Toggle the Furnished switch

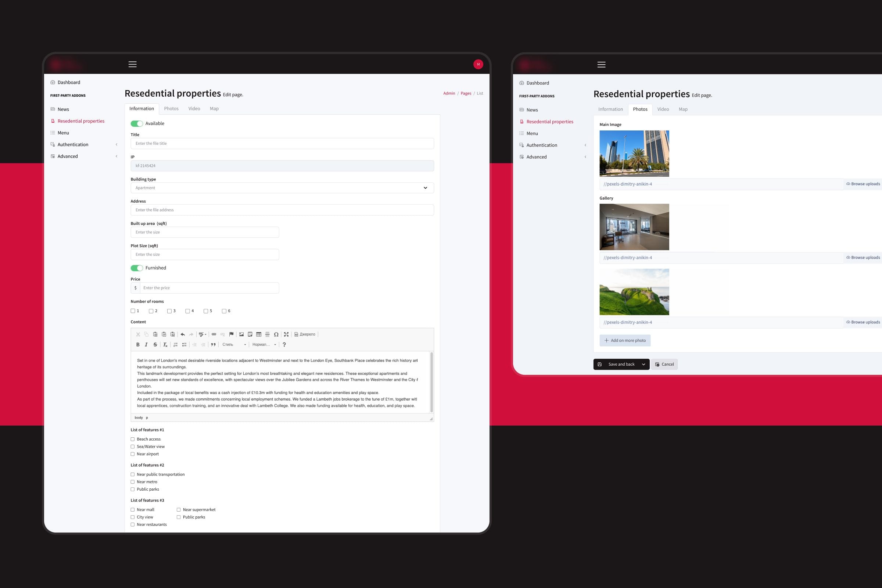136,268
